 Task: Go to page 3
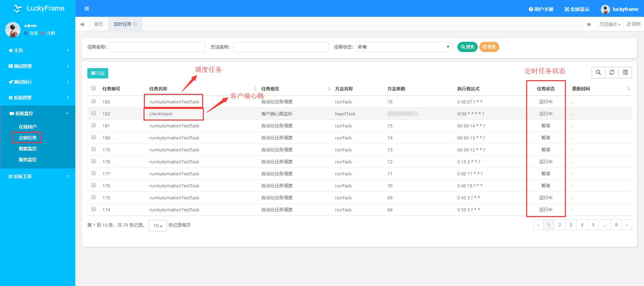pyautogui.click(x=571, y=225)
